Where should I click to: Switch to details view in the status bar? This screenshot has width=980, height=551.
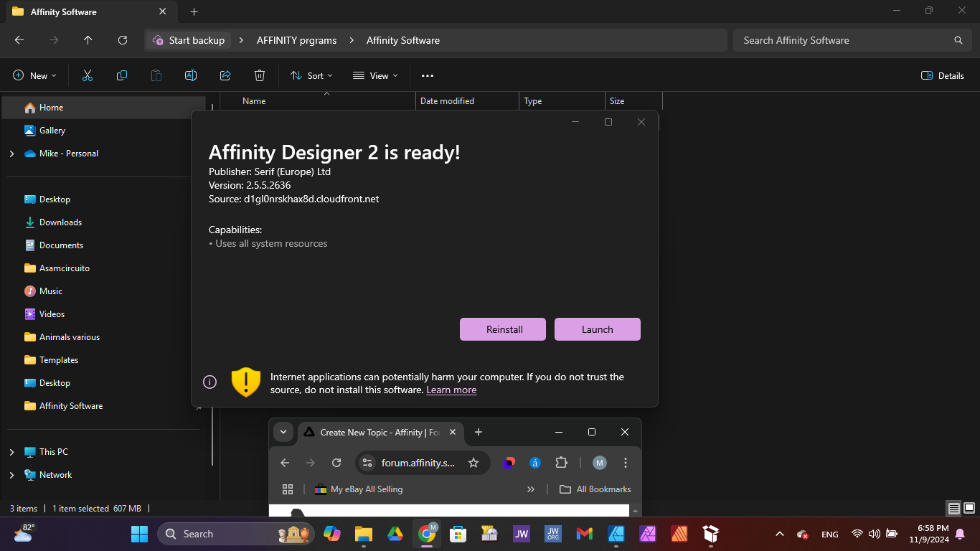pyautogui.click(x=953, y=508)
